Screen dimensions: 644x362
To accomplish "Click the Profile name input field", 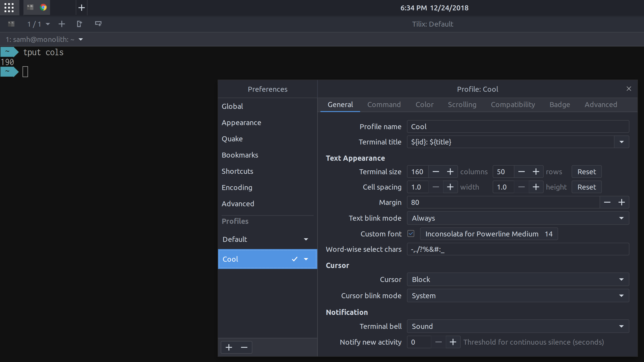I will click(517, 127).
